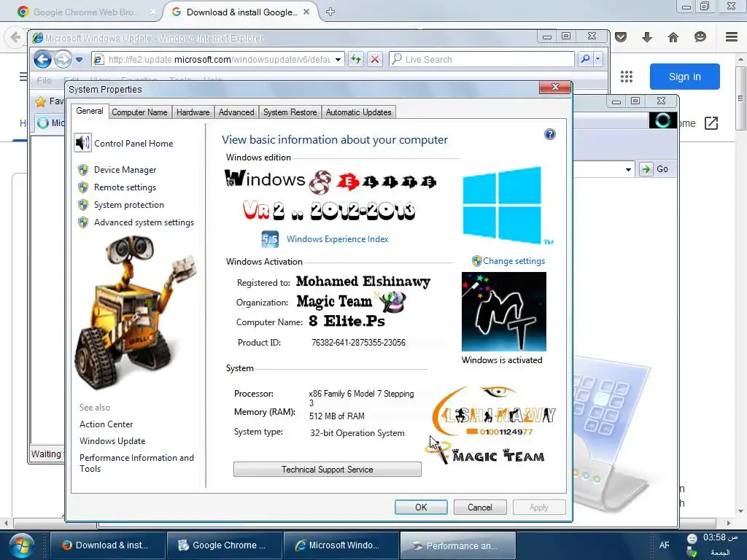Switch to the Computer Name tab
This screenshot has width=747, height=560.
(139, 112)
